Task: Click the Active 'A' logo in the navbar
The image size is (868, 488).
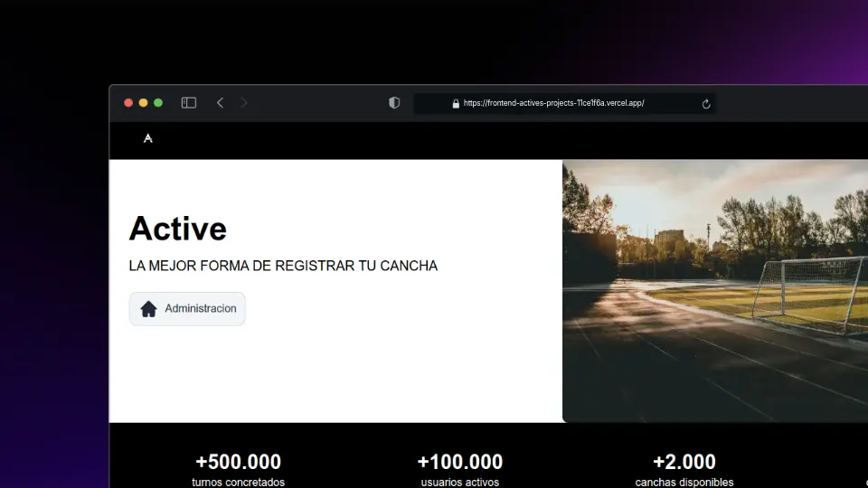Action: coord(148,138)
